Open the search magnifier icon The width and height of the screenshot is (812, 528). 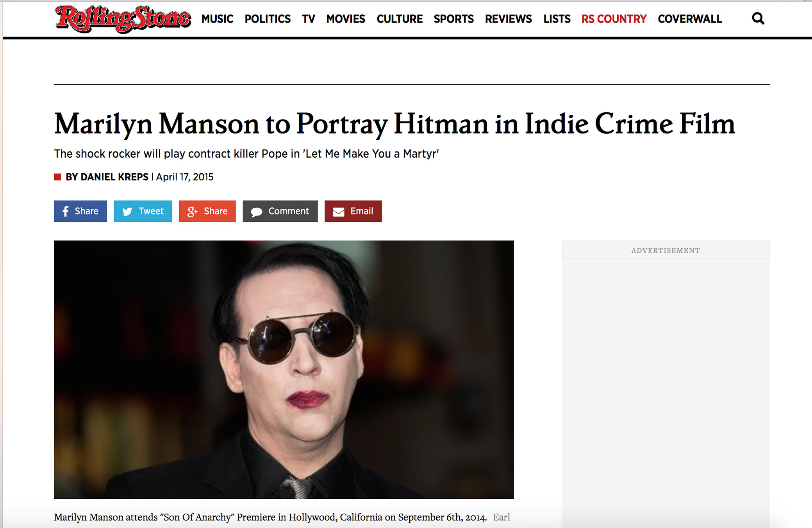758,18
